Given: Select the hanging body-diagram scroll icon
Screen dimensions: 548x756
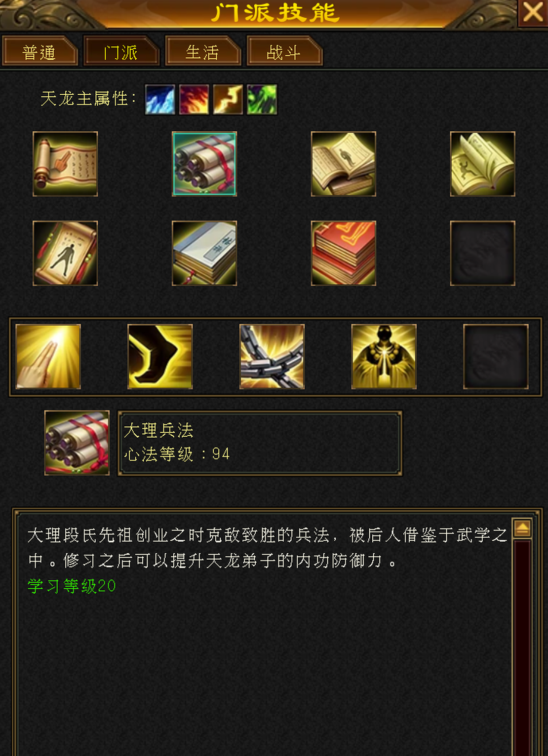Looking at the screenshot, I should pos(65,253).
